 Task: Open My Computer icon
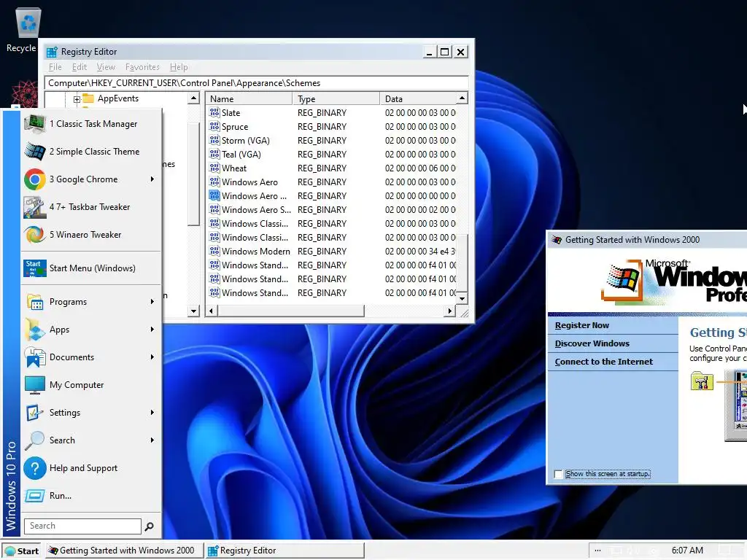(x=35, y=385)
